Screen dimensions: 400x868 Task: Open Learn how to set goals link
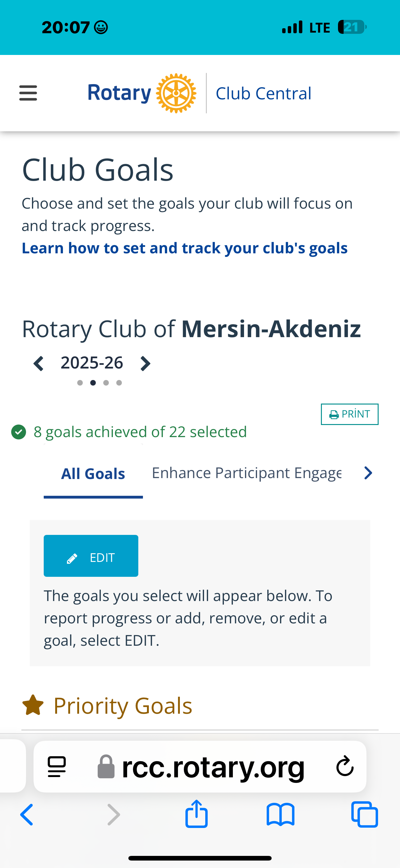click(184, 248)
